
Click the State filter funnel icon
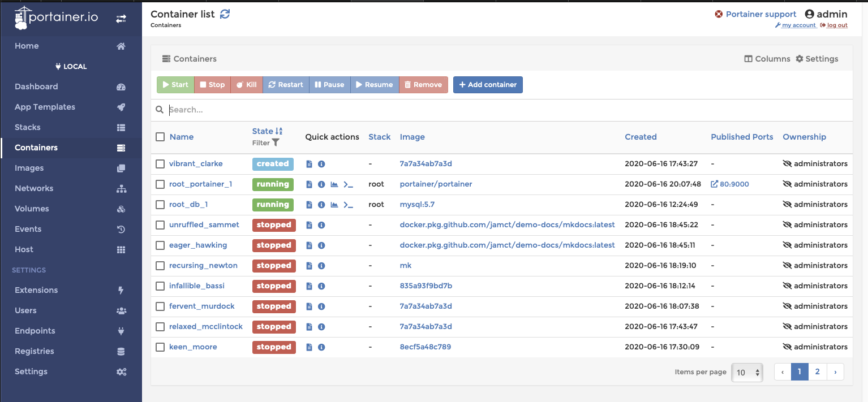click(x=276, y=143)
